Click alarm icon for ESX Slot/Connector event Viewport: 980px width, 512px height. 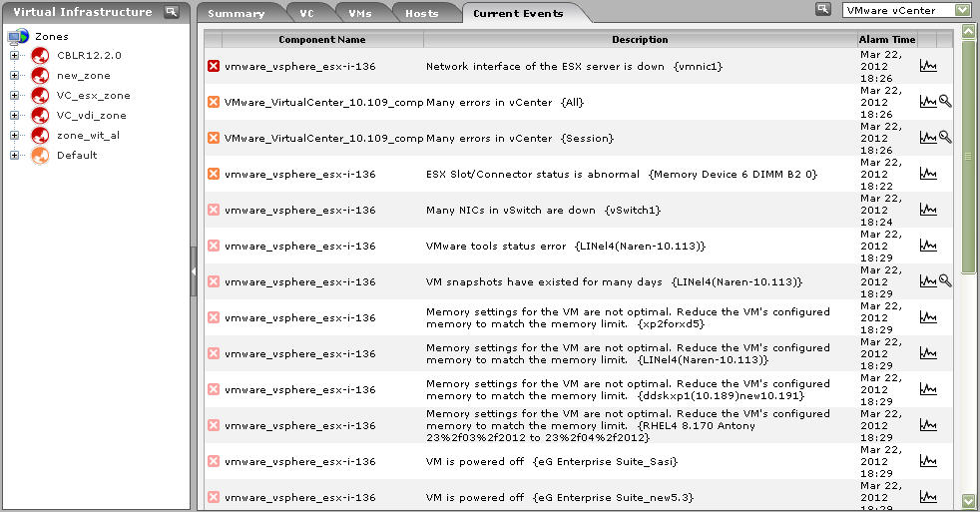214,174
